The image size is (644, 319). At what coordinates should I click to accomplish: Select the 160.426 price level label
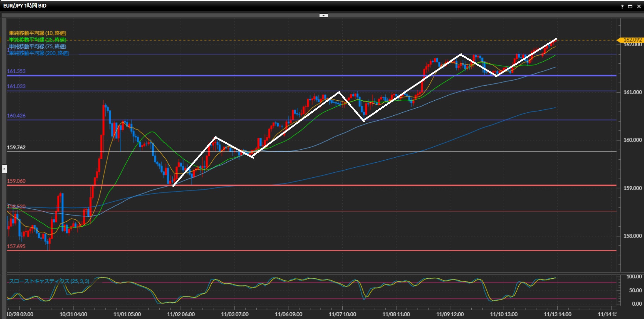[16, 116]
